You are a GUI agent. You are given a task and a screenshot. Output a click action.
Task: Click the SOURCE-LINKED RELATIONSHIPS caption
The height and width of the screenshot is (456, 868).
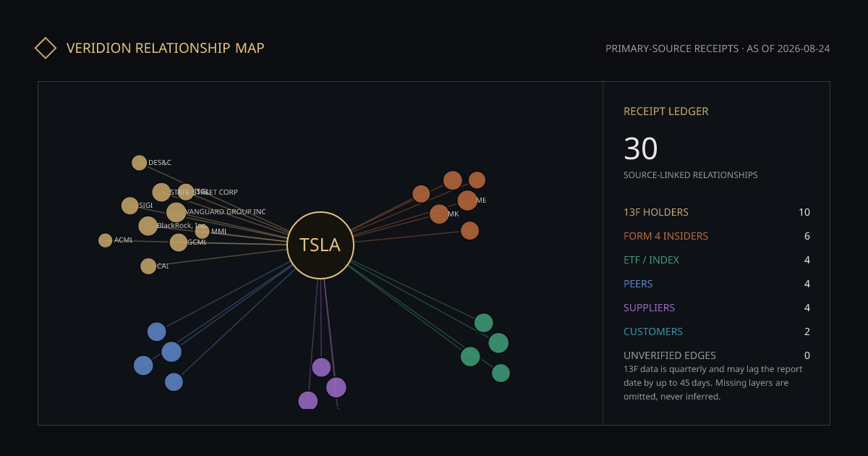(691, 175)
